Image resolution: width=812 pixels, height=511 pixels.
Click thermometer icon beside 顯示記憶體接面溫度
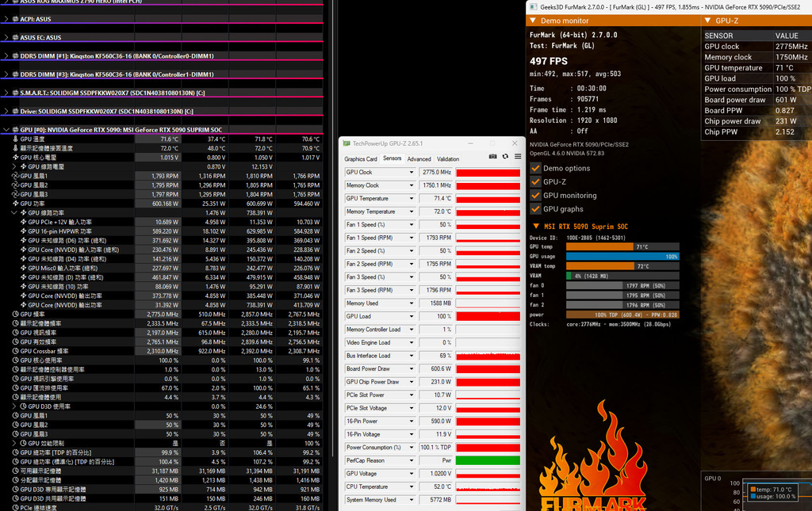16,148
